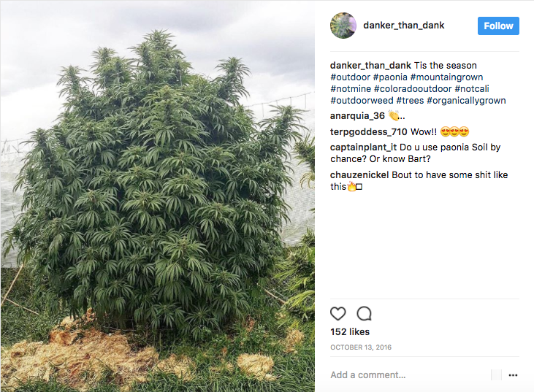
Task: Open the #coloradooutdoor hashtag
Action: tap(413, 89)
